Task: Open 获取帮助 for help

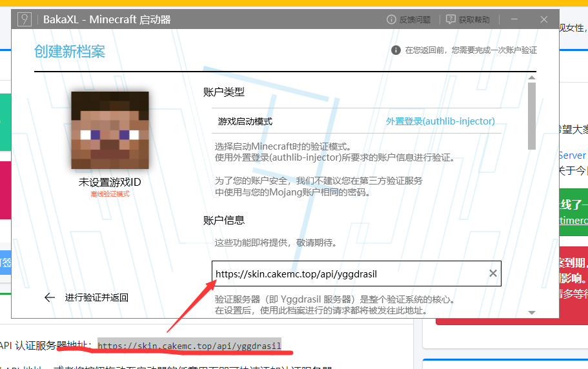Action: coord(468,19)
